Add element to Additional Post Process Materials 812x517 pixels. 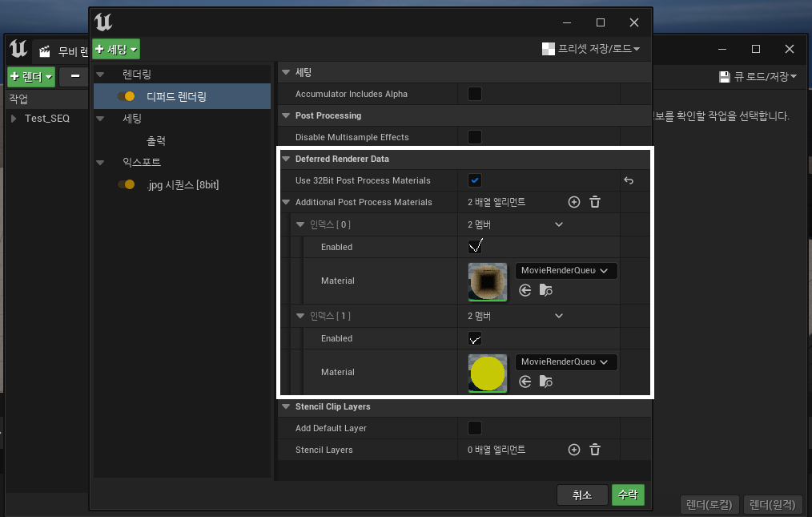[x=573, y=202]
